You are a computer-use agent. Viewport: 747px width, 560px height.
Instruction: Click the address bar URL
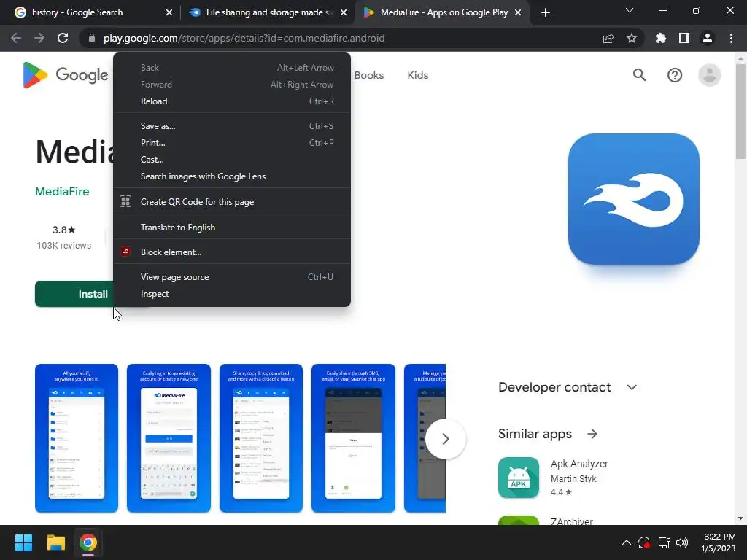(x=244, y=38)
